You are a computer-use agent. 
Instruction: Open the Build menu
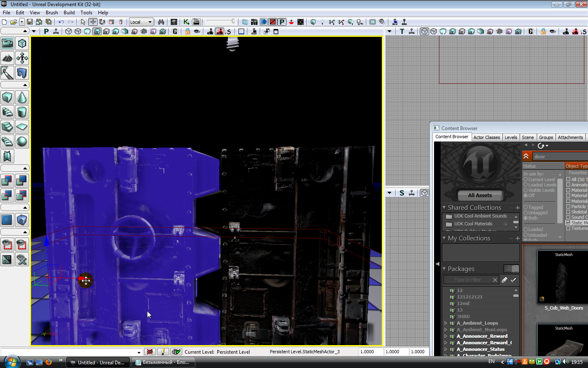point(69,13)
